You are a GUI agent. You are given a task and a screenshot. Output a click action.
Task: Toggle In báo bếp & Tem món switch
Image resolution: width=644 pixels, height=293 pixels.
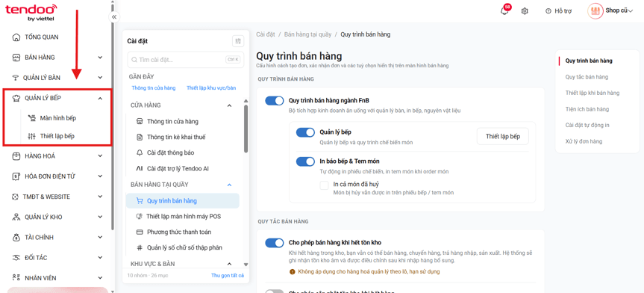pyautogui.click(x=305, y=161)
